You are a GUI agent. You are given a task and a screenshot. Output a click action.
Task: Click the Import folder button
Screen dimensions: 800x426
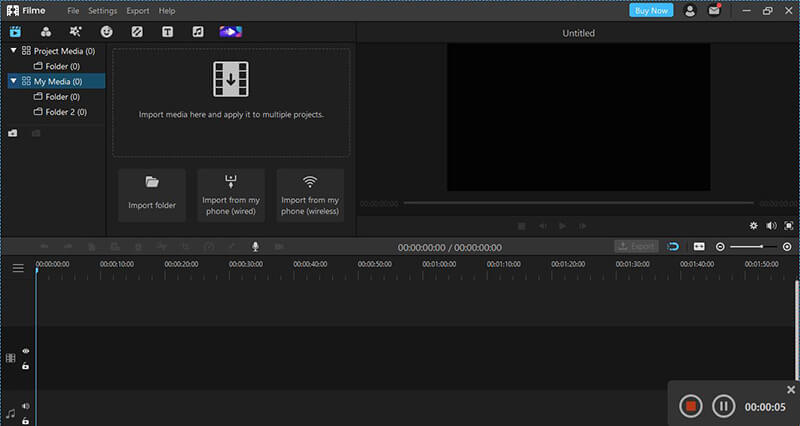point(152,195)
